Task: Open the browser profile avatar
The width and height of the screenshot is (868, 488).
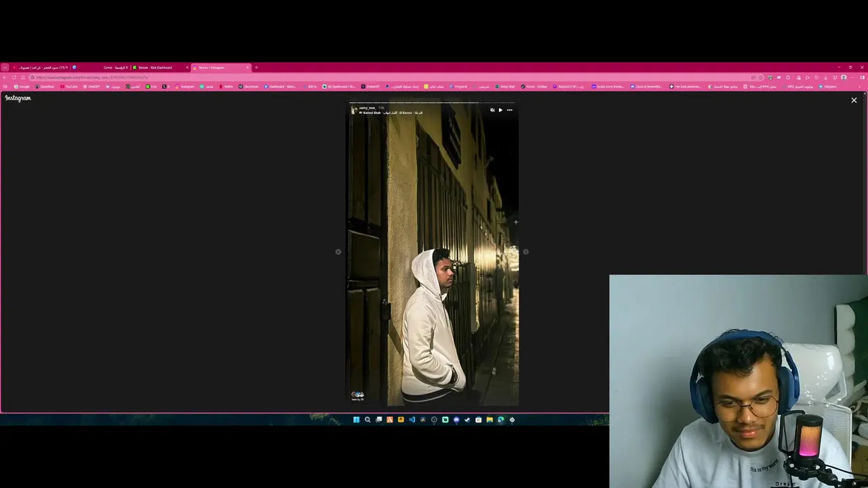Action: pyautogui.click(x=844, y=77)
